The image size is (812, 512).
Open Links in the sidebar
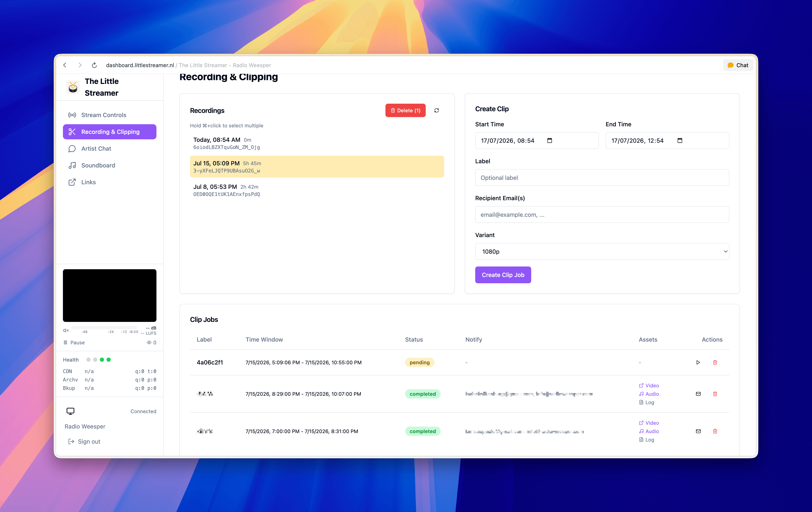click(x=110, y=182)
